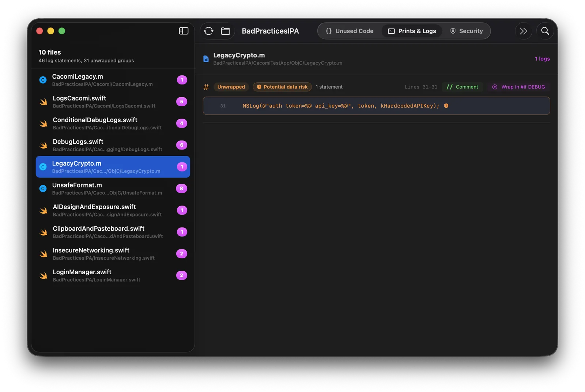
Task: Click the green window zoom button
Action: point(62,31)
